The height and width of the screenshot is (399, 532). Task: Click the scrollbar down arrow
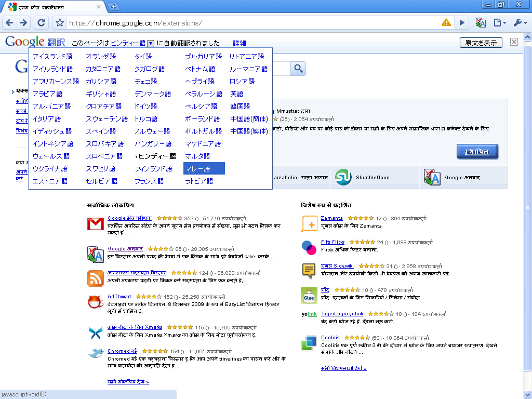[x=528, y=395]
